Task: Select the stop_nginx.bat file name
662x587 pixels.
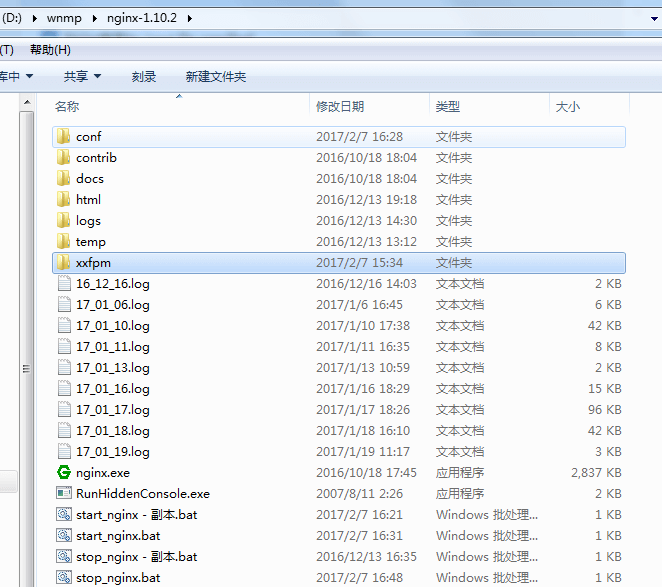Action: 118,578
